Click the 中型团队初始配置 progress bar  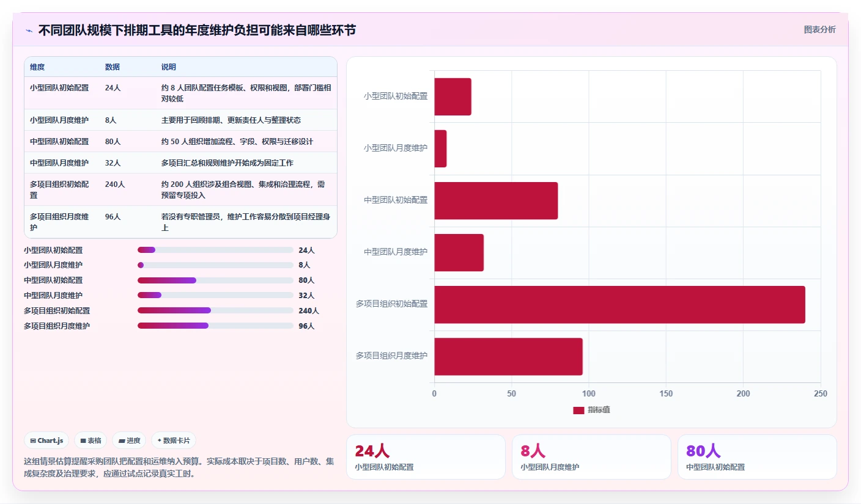click(x=215, y=280)
